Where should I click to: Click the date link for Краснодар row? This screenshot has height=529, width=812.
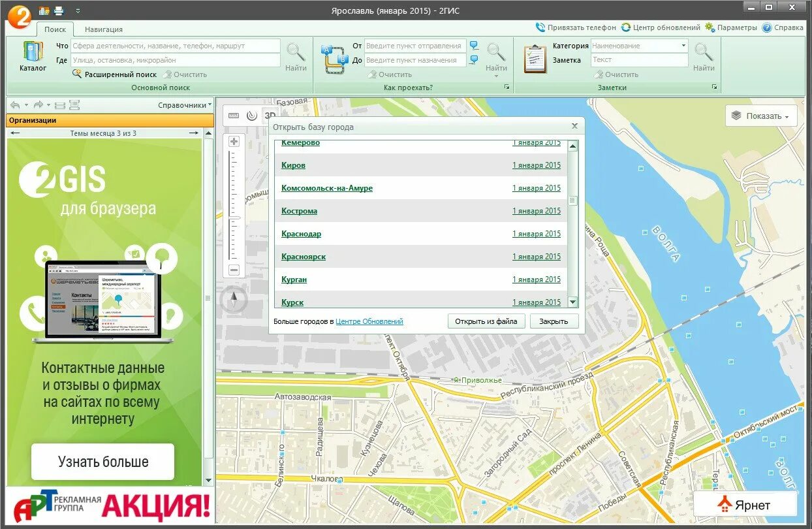click(537, 234)
